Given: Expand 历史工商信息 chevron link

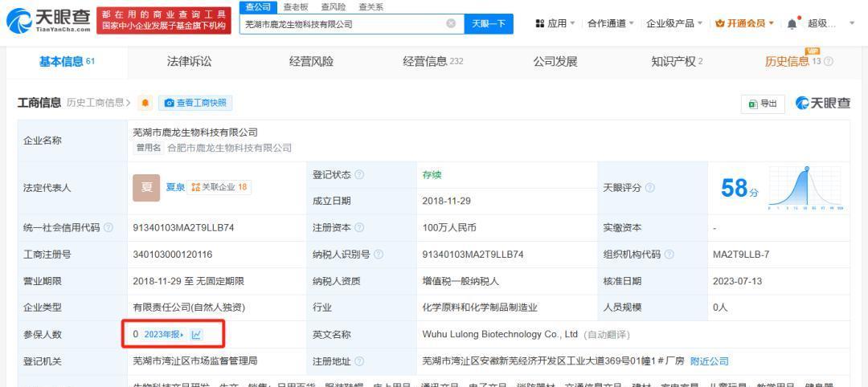Looking at the screenshot, I should 99,103.
